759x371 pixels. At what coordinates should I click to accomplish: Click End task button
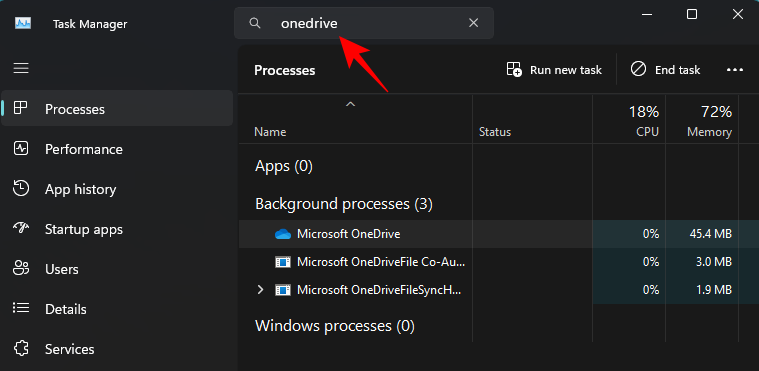pos(666,70)
